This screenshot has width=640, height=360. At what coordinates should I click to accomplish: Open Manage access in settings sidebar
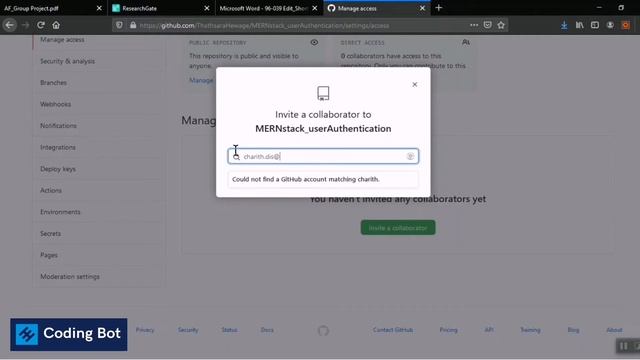(62, 40)
